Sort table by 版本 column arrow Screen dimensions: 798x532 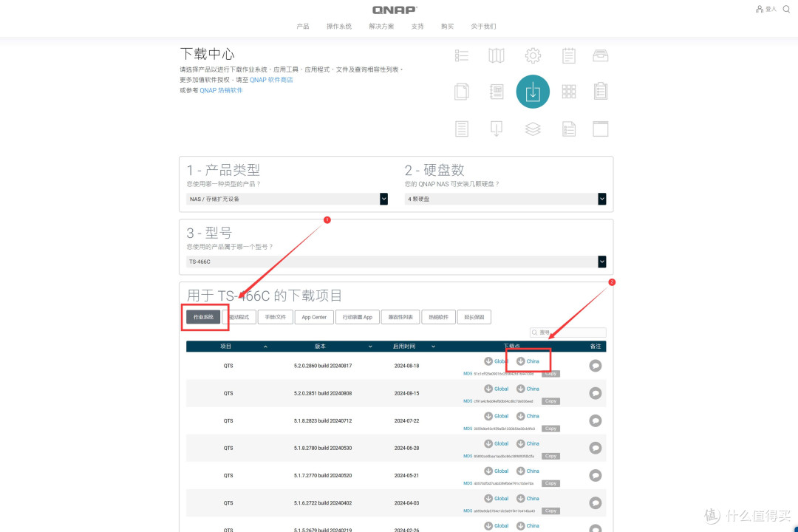[370, 347]
